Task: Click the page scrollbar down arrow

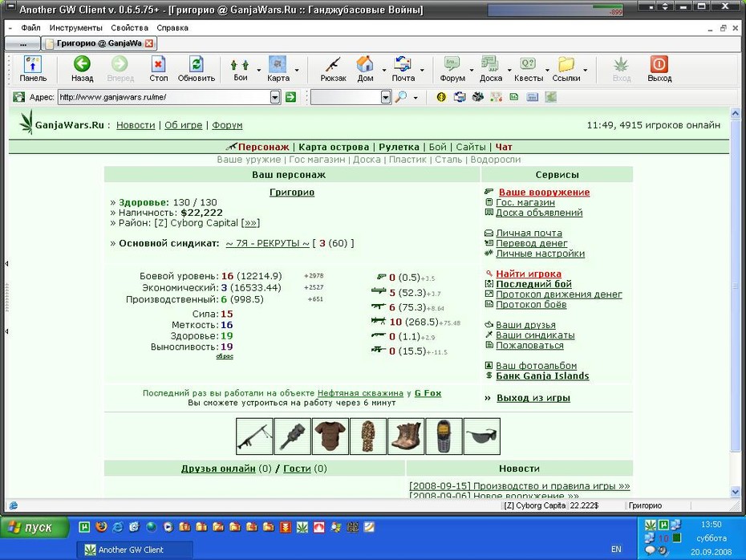Action: [735, 492]
